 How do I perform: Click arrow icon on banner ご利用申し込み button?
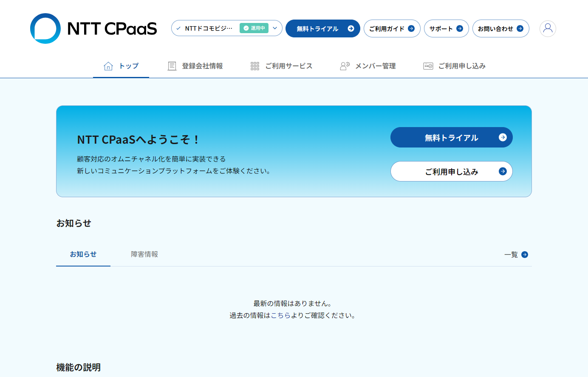tap(503, 171)
